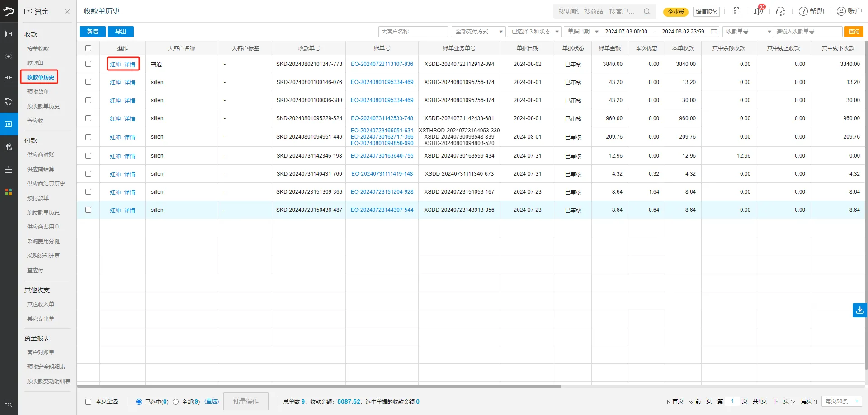The image size is (868, 415).
Task: Expand the 全部支付方式 dropdown
Action: click(x=478, y=32)
